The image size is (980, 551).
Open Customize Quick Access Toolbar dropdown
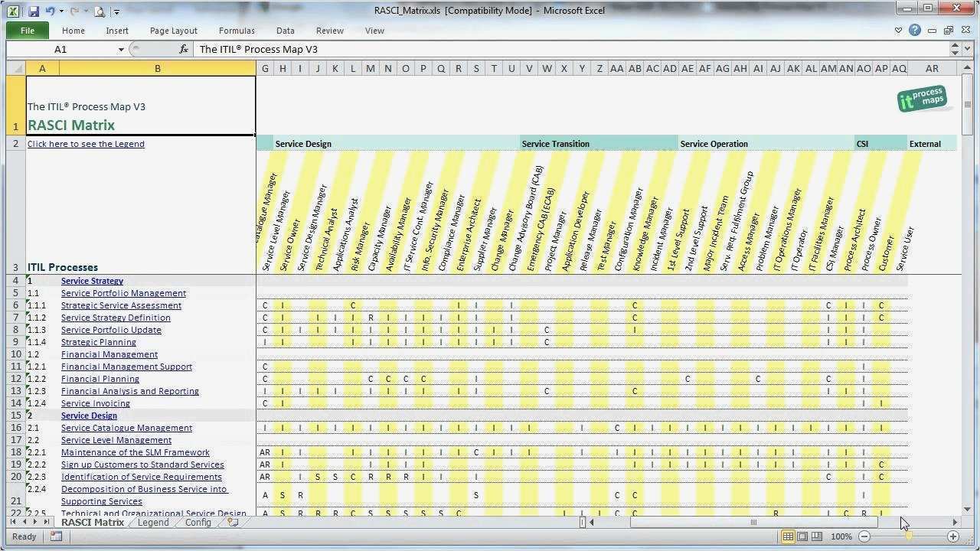tap(116, 11)
